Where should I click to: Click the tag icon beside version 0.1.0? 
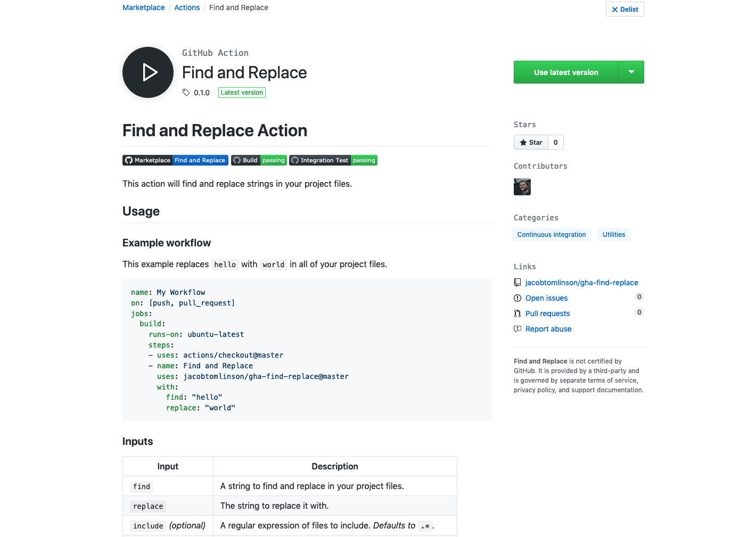point(185,92)
